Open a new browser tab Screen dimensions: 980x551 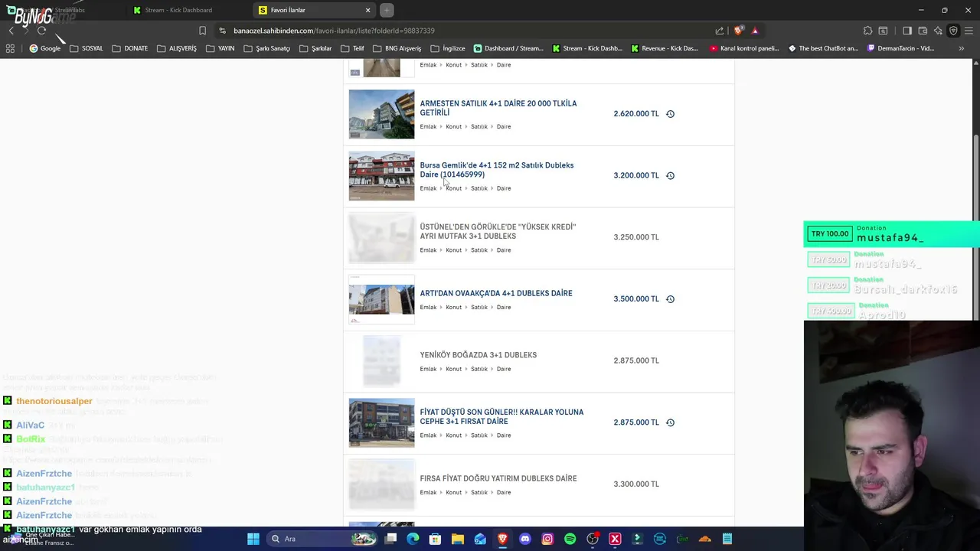[387, 10]
